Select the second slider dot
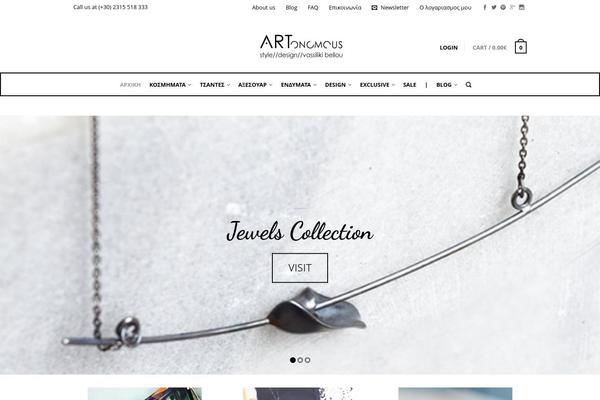This screenshot has width=600, height=400. (x=300, y=360)
